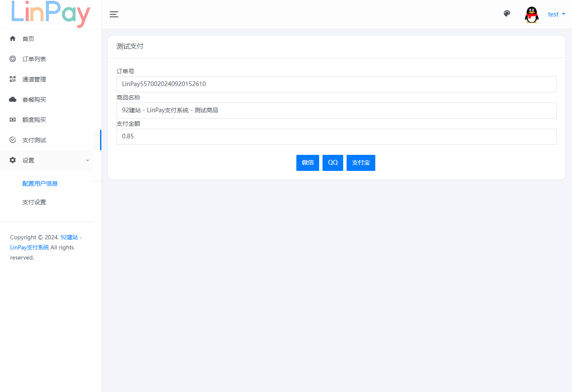Click the 订单号 input field
Screen dimensions: 572x392
pyautogui.click(x=336, y=84)
